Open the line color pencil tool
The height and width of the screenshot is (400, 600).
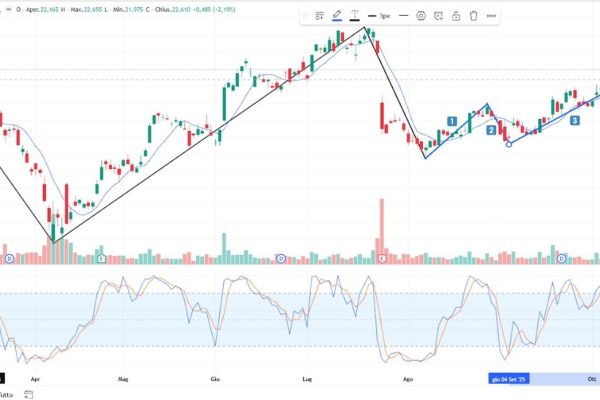338,16
